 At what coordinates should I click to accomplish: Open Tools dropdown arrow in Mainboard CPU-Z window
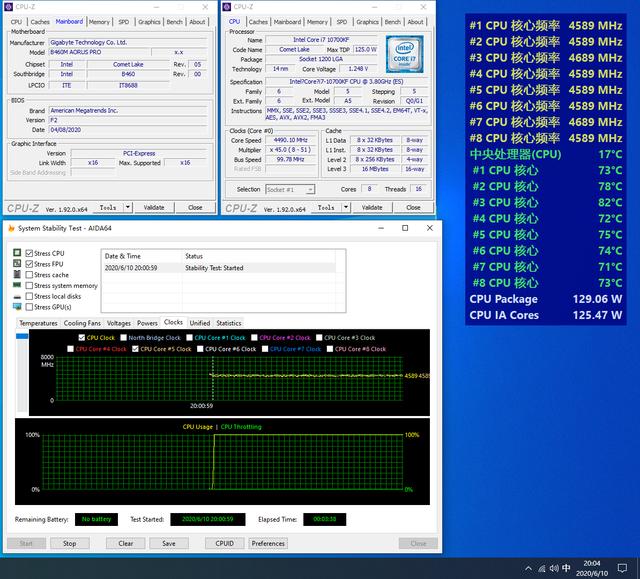tap(128, 207)
